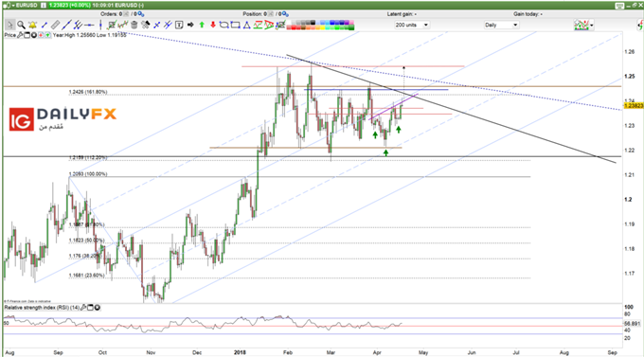Screen dimensions: 644x357
Task: Toggle the last checked chart icon before colors
Action: tap(280, 25)
